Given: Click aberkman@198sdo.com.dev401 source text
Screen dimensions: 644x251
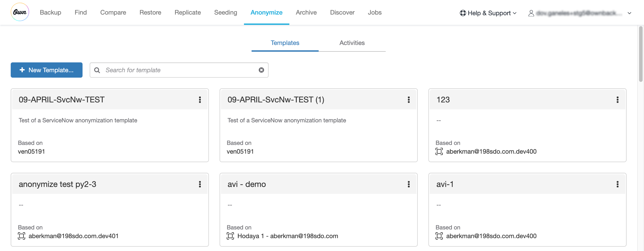Looking at the screenshot, I should pos(74,236).
